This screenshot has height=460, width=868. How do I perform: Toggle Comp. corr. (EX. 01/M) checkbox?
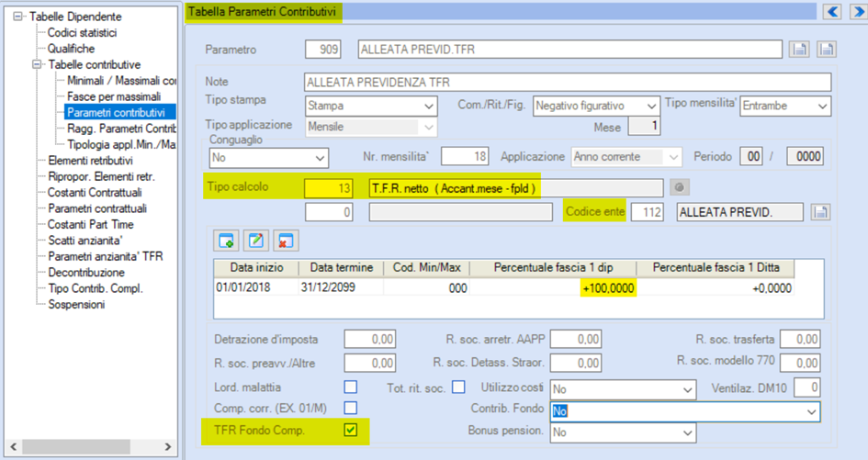pyautogui.click(x=350, y=408)
